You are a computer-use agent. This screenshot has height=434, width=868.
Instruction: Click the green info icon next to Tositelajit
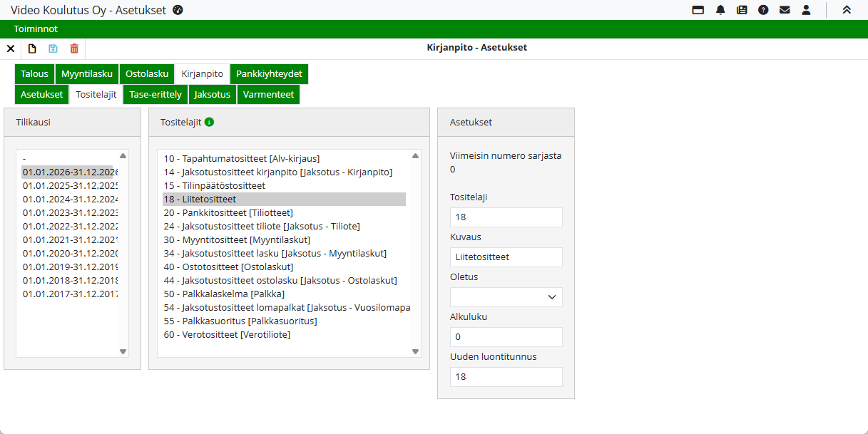point(209,122)
